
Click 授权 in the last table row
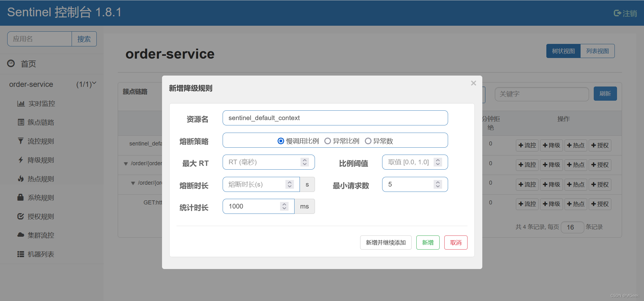pyautogui.click(x=600, y=204)
